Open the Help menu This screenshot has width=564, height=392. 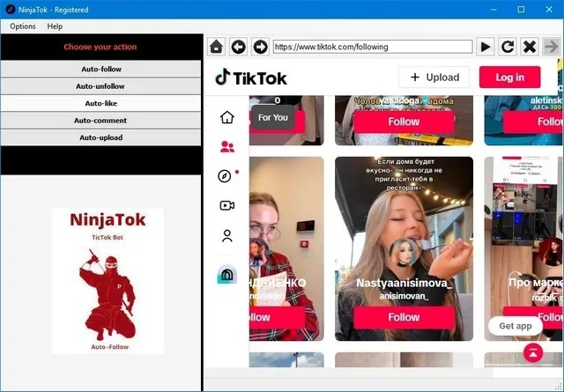coord(55,26)
